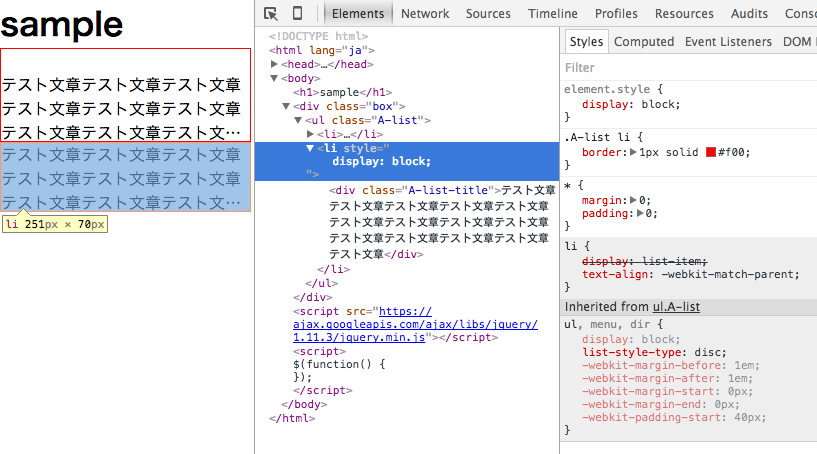The height and width of the screenshot is (454, 817).
Task: Select the div class box element row
Action: pos(348,106)
